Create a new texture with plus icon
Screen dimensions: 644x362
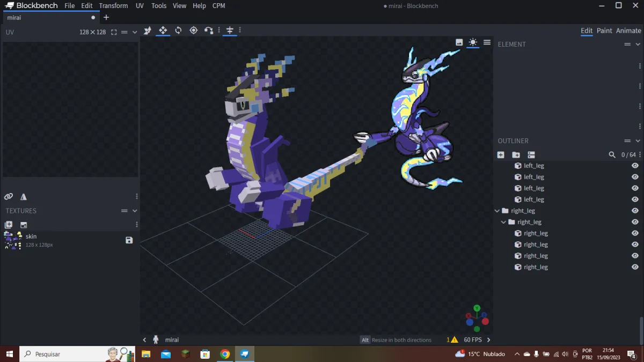pyautogui.click(x=9, y=225)
